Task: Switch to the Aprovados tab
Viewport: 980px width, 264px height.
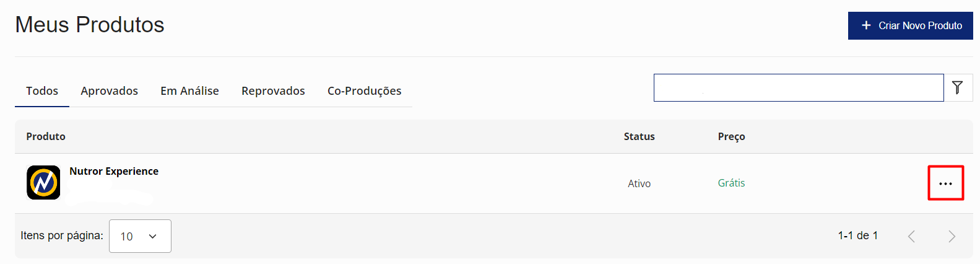Action: [x=109, y=91]
